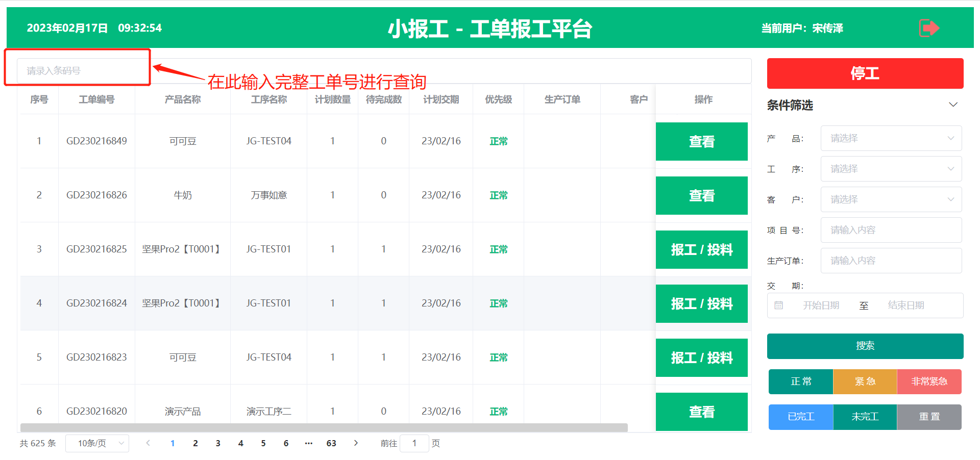
Task: Open the 产品 product dropdown
Action: tap(891, 138)
